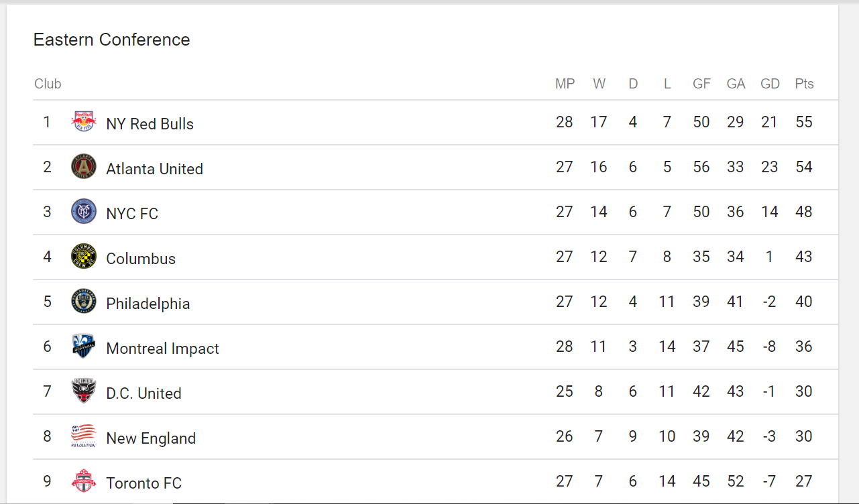Image resolution: width=859 pixels, height=504 pixels.
Task: Click the GF column header
Action: [x=701, y=84]
